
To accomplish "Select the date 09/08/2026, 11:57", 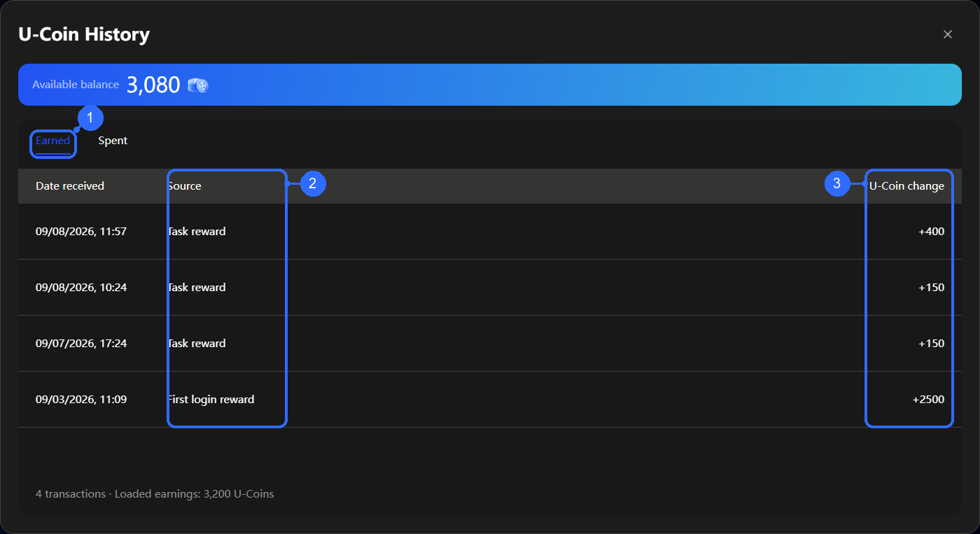I will point(81,232).
